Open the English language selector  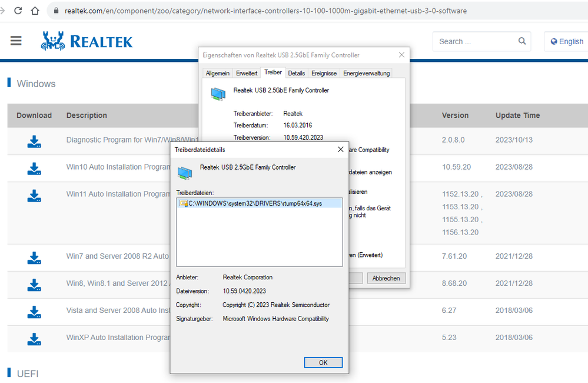(567, 41)
